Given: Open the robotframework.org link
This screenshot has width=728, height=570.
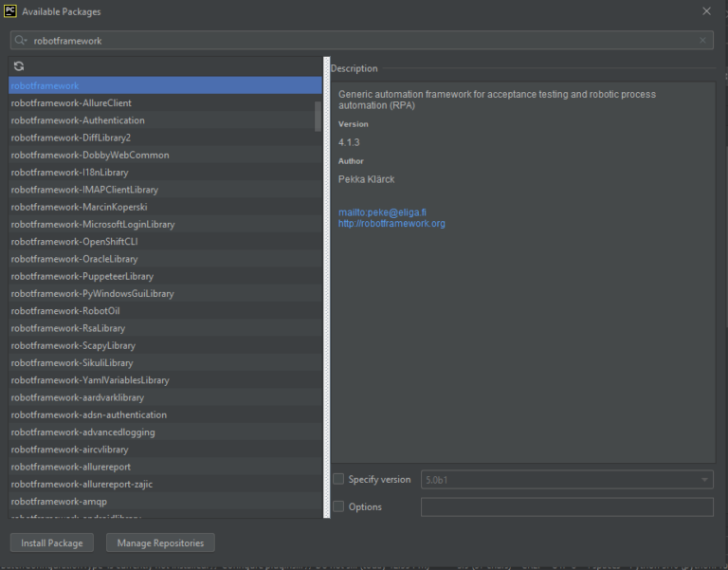Looking at the screenshot, I should coord(391,224).
